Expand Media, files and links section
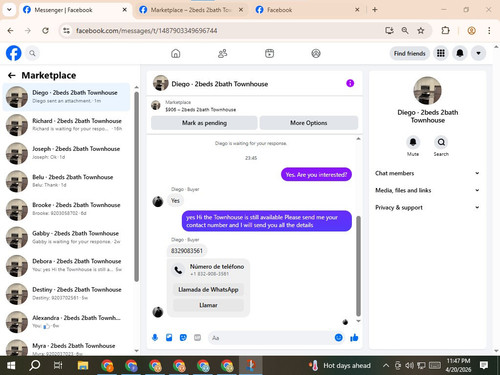Viewport: 500px width, 375px height. (427, 190)
